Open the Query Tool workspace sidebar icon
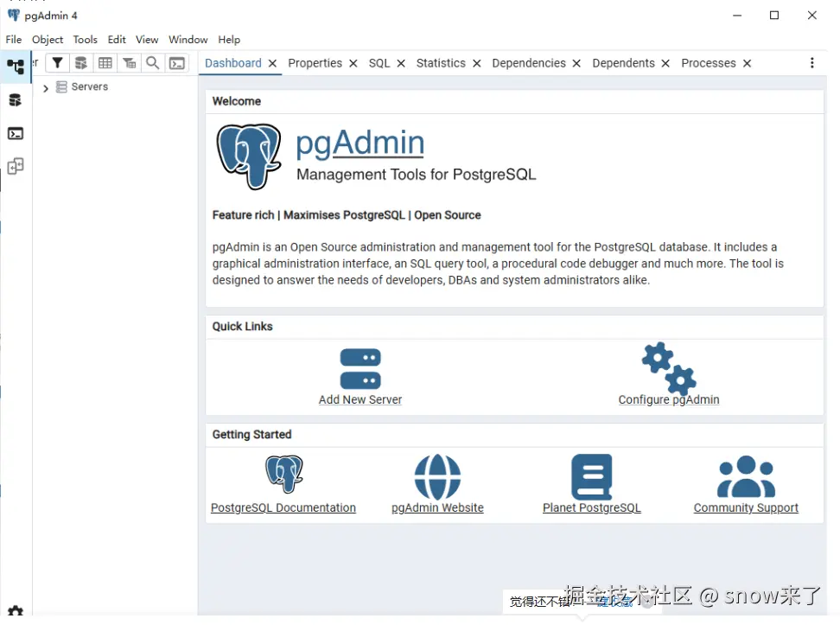The width and height of the screenshot is (840, 625). click(16, 100)
